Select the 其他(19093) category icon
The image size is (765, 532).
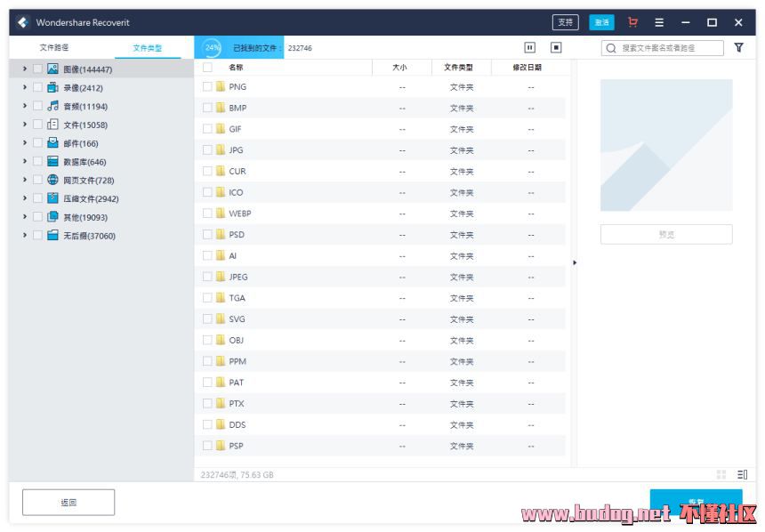pyautogui.click(x=52, y=217)
